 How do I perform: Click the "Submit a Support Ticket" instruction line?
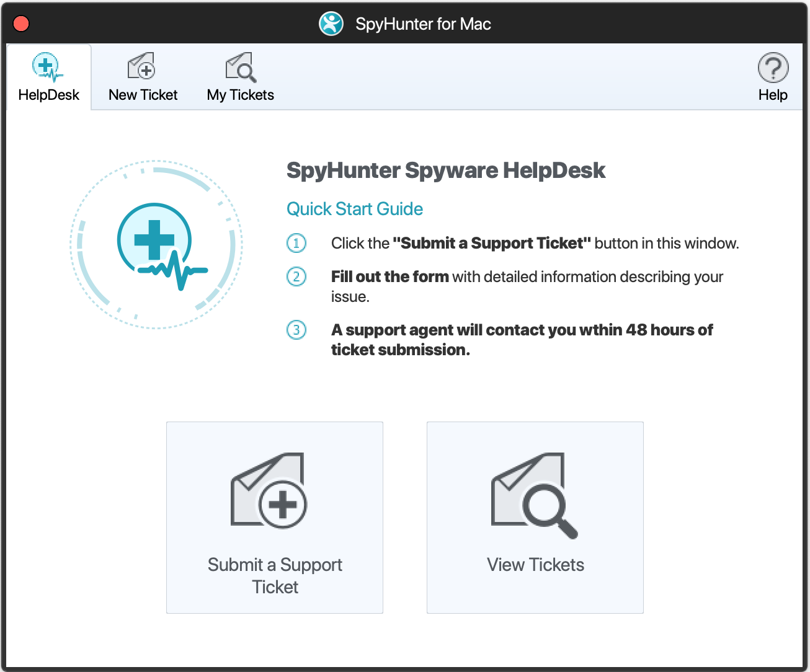coord(535,243)
